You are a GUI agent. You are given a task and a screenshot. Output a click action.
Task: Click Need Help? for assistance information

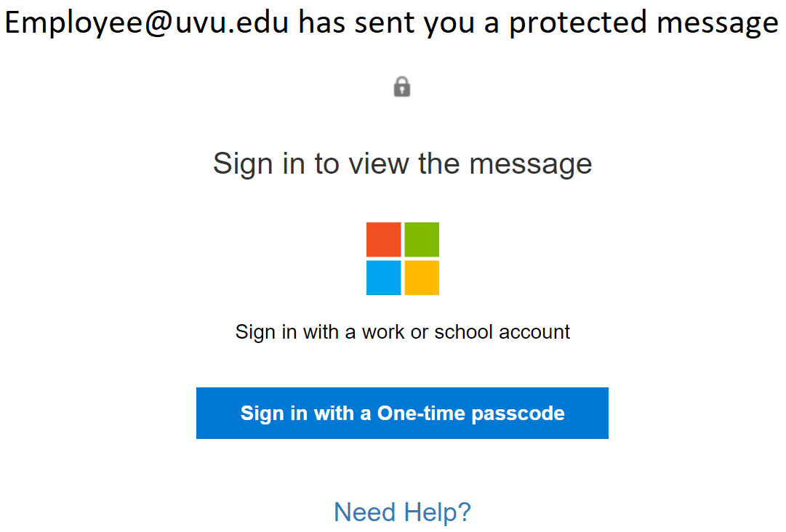click(x=402, y=512)
